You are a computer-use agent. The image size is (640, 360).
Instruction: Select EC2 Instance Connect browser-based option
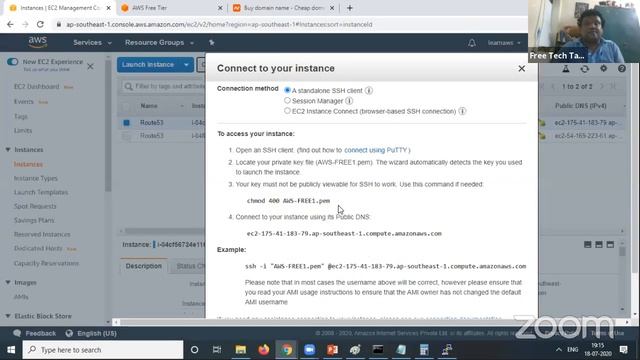click(x=287, y=111)
